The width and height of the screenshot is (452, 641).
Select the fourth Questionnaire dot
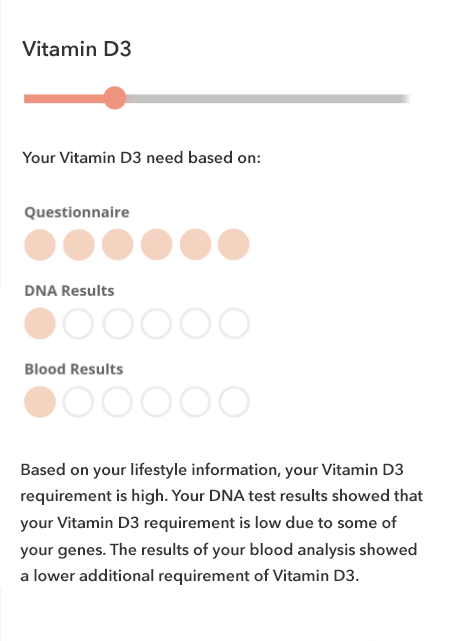pos(157,244)
